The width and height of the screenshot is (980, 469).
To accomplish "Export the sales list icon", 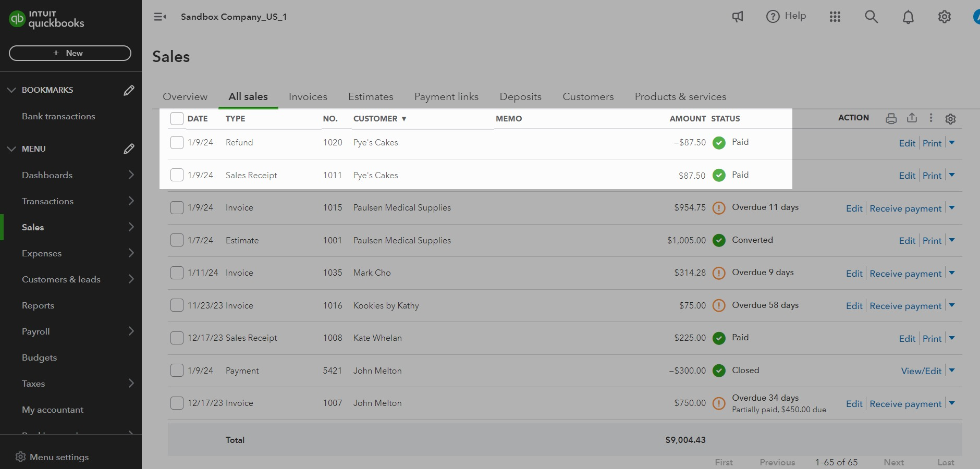I will coord(912,118).
